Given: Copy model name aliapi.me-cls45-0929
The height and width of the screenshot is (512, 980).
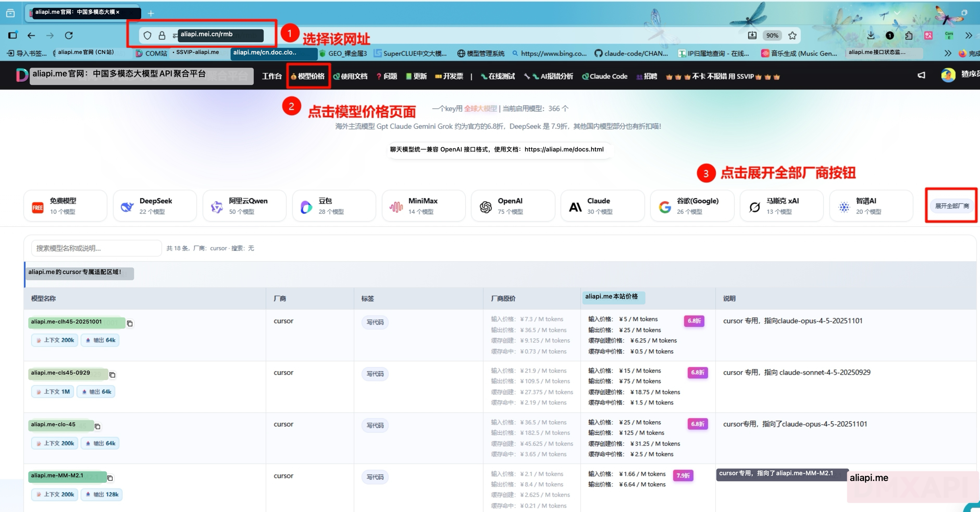Looking at the screenshot, I should click(112, 375).
